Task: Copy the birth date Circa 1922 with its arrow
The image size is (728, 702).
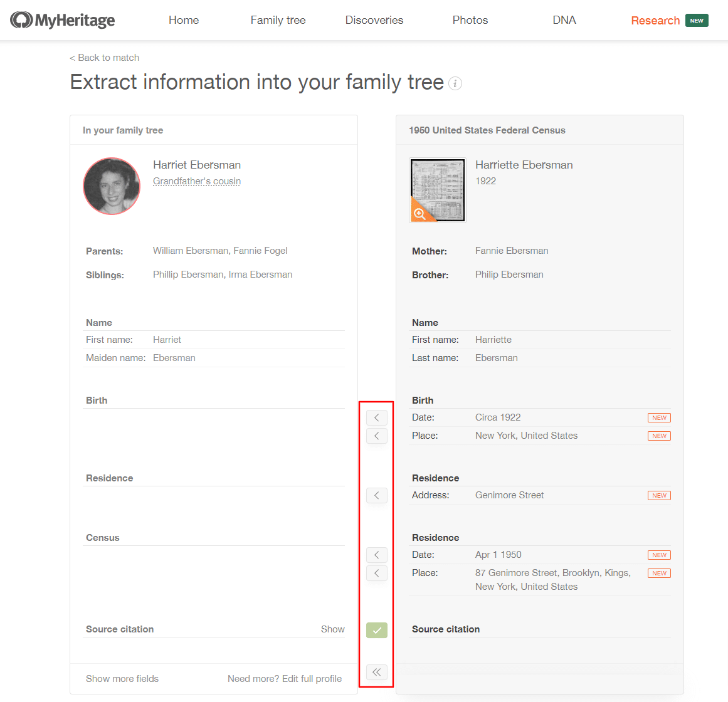Action: (x=376, y=417)
